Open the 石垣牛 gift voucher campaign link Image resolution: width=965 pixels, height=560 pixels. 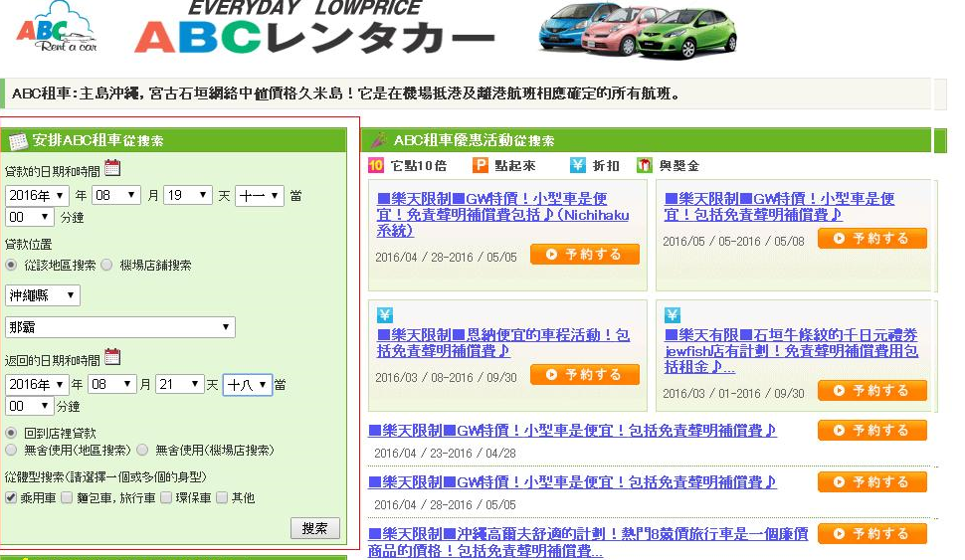tap(792, 351)
